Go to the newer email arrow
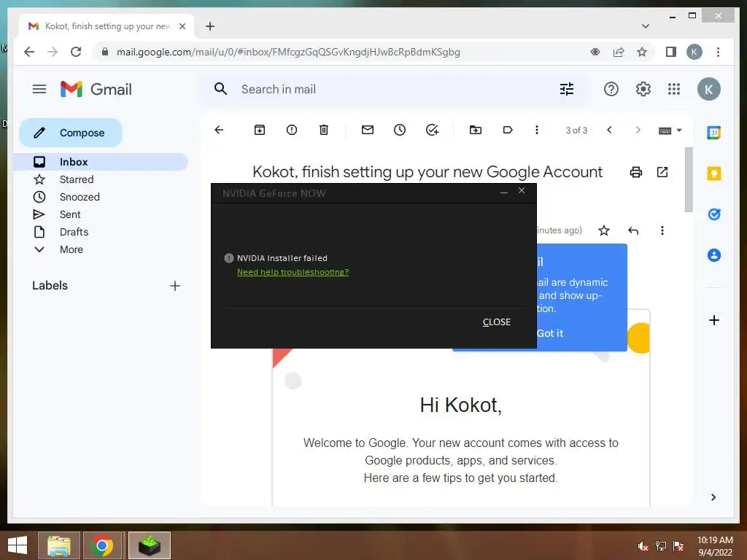747x560 pixels. coord(609,130)
